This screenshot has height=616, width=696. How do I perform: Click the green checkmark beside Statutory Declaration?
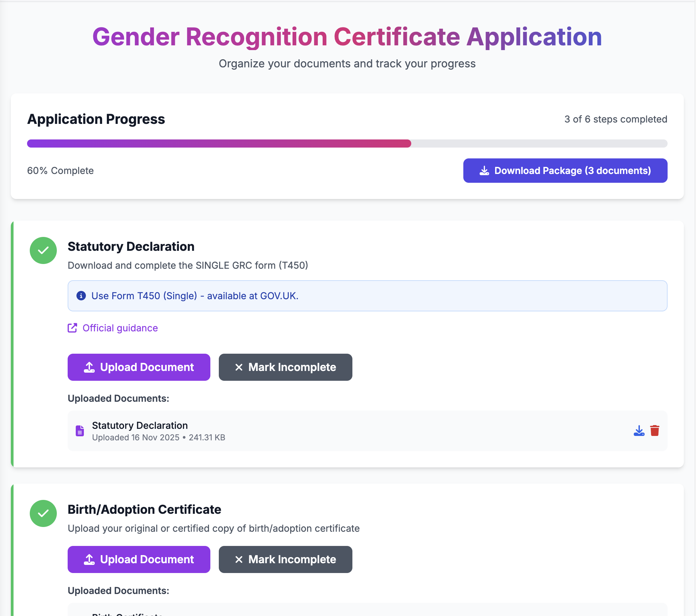coord(43,250)
